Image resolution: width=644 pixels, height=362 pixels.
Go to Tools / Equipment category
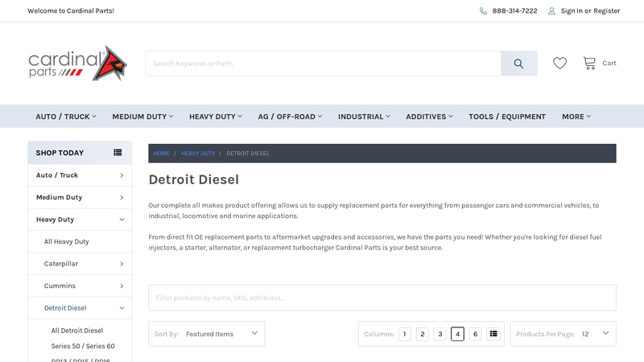coord(507,117)
